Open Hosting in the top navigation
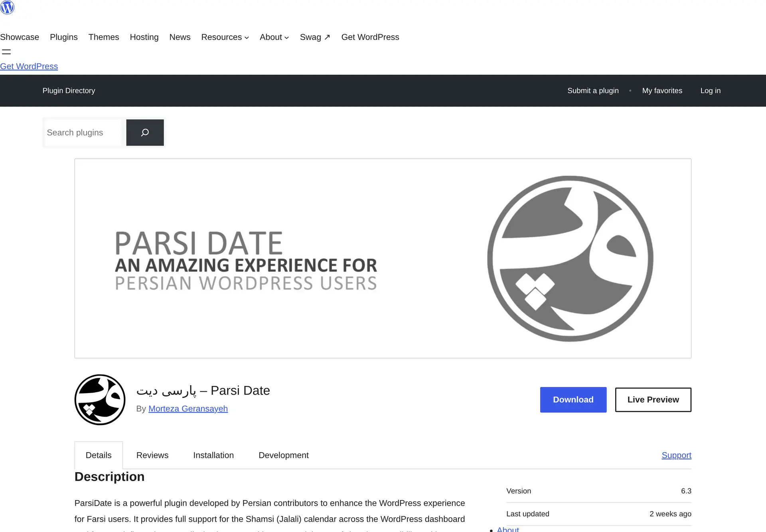 [x=144, y=37]
